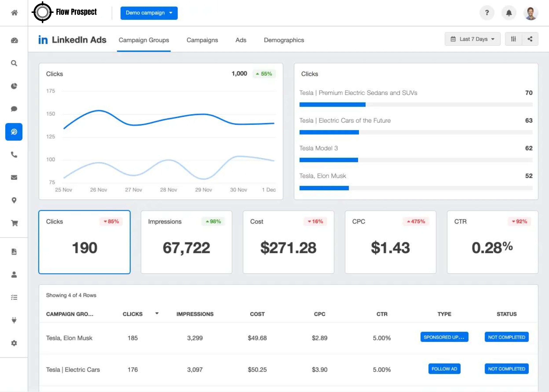Open the pie chart analytics icon
The height and width of the screenshot is (392, 549).
tap(14, 86)
